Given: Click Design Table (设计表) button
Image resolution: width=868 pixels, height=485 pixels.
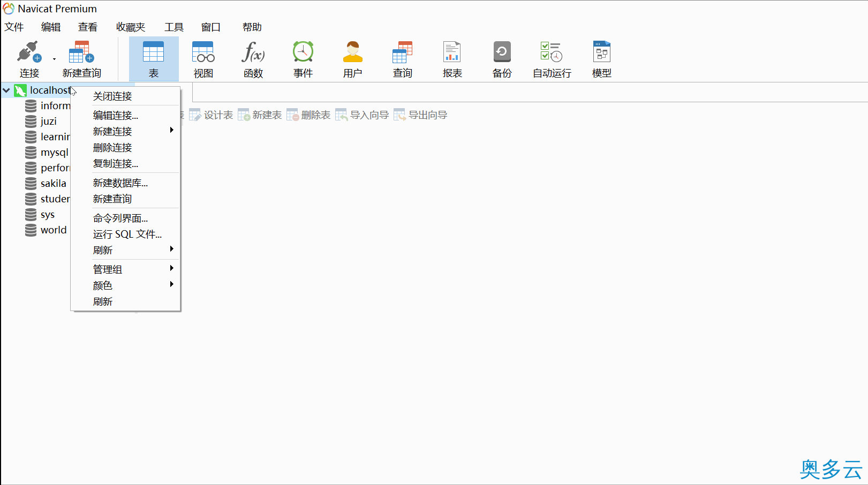Looking at the screenshot, I should [x=211, y=115].
